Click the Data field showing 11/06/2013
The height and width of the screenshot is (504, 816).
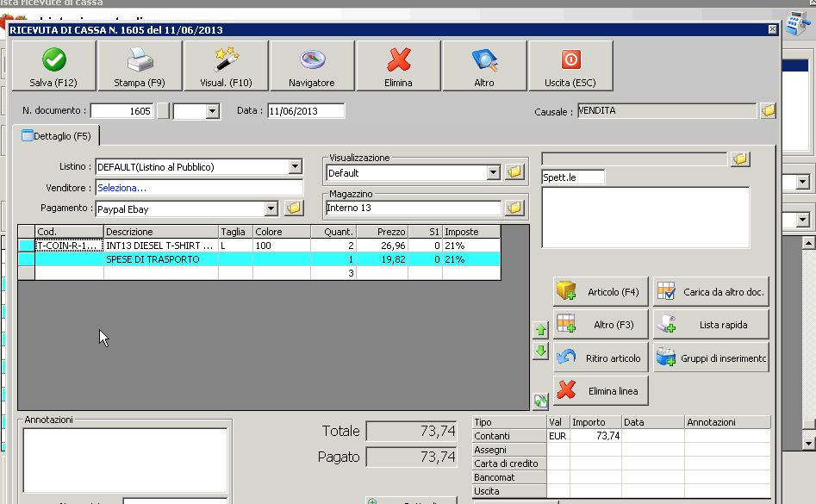pos(305,111)
